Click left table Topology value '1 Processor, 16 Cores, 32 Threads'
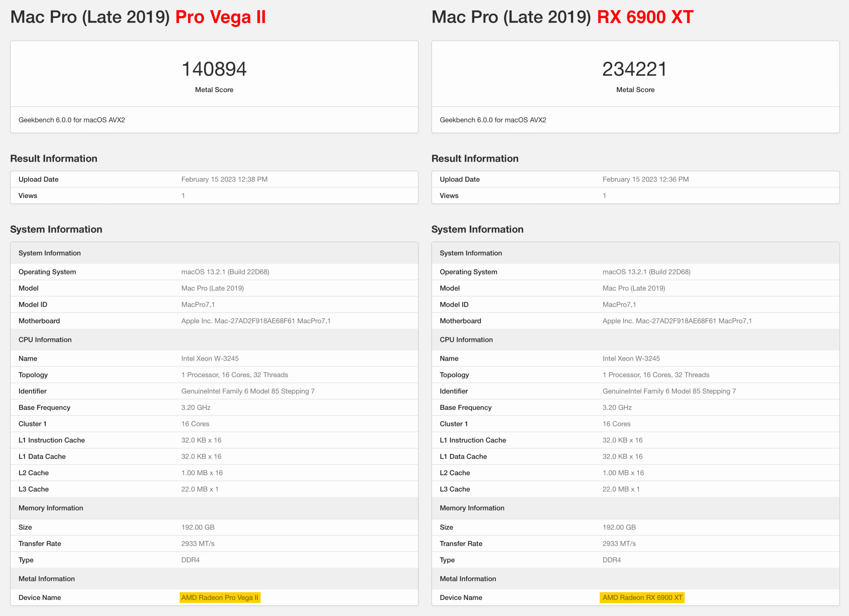Image resolution: width=849 pixels, height=616 pixels. 235,375
